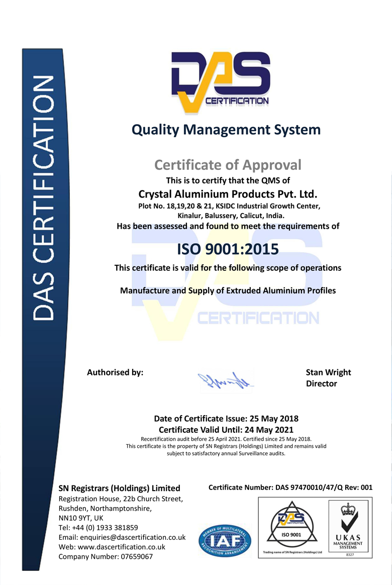Select the Certificate of Approval title
Image resolution: width=392 pixels, height=585 pixels.
(228, 165)
